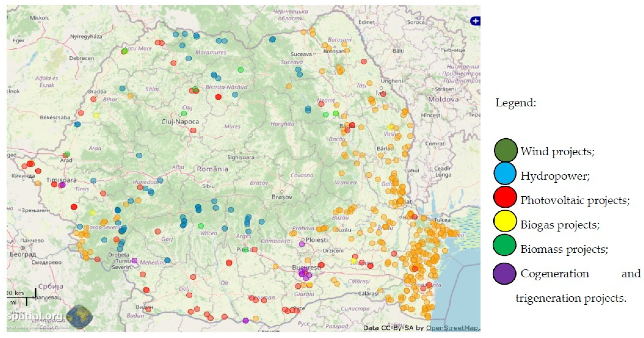Click the map scale bar
644x338 pixels.
(x=21, y=297)
